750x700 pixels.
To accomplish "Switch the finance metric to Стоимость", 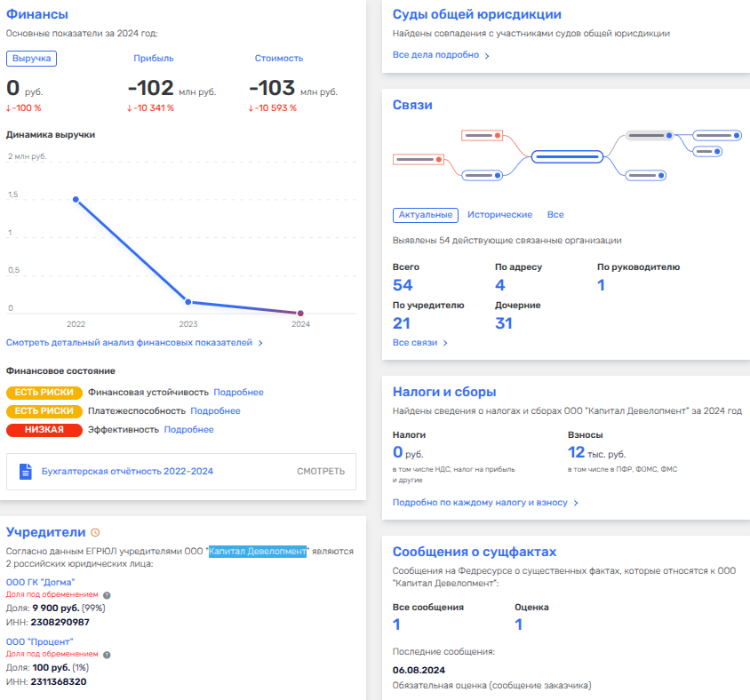I will click(278, 59).
